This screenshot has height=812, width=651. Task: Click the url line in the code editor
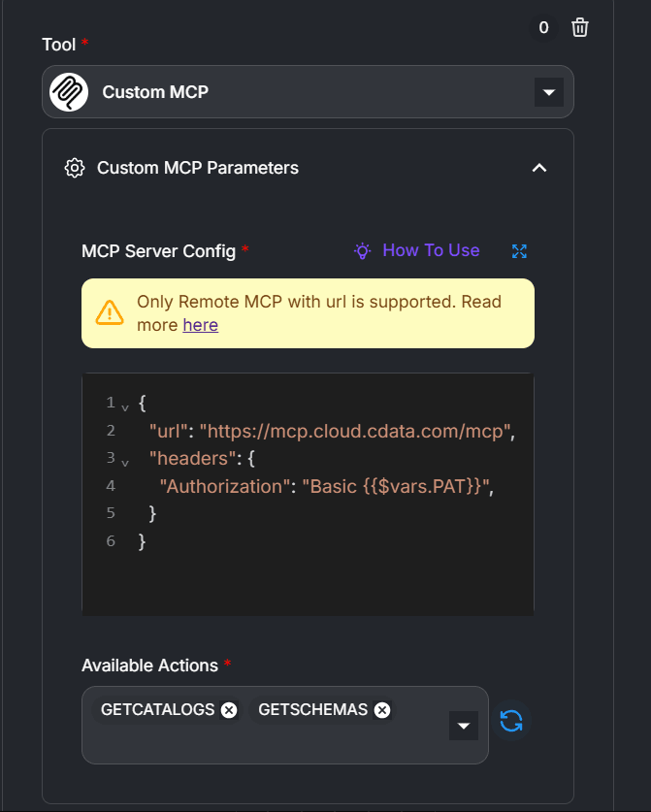[x=330, y=432]
